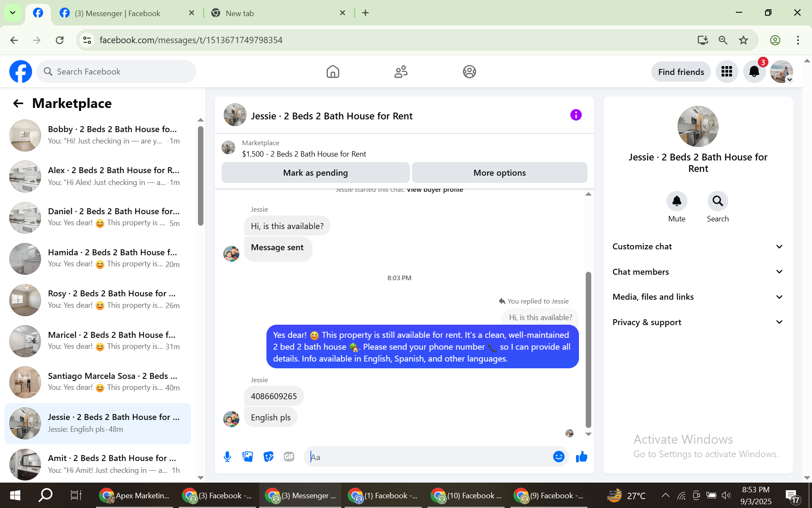
Task: Search within the Jessie conversation
Action: tap(718, 201)
